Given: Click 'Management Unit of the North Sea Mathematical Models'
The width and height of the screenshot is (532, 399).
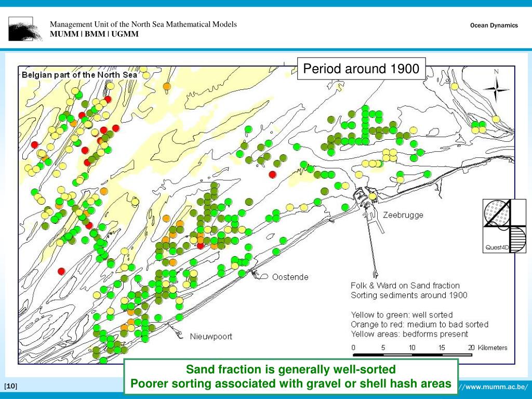Looking at the screenshot, I should point(143,24).
